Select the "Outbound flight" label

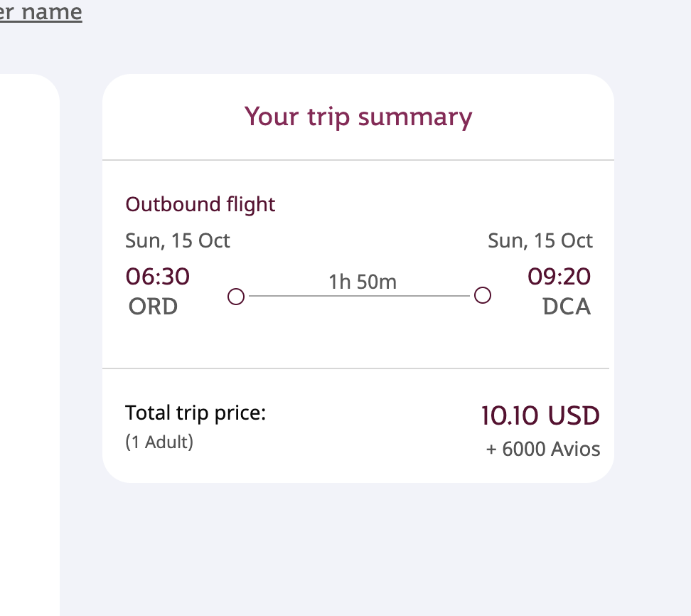pos(200,205)
